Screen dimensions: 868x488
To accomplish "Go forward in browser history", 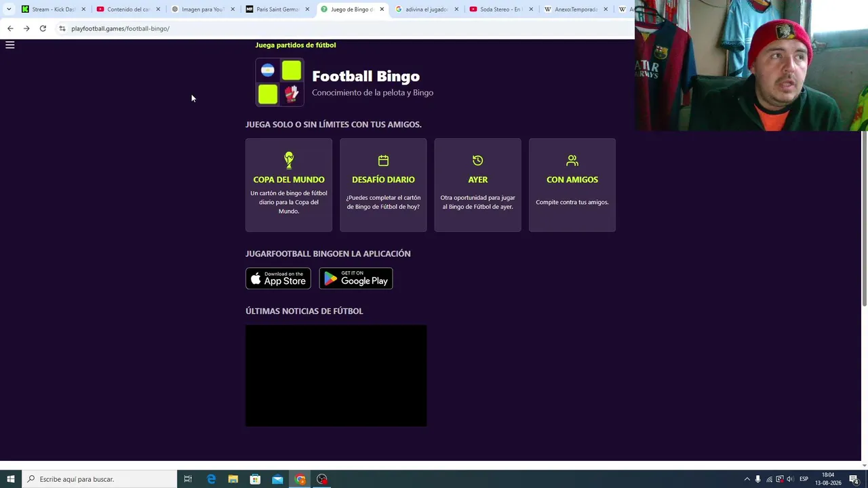I will tap(26, 28).
